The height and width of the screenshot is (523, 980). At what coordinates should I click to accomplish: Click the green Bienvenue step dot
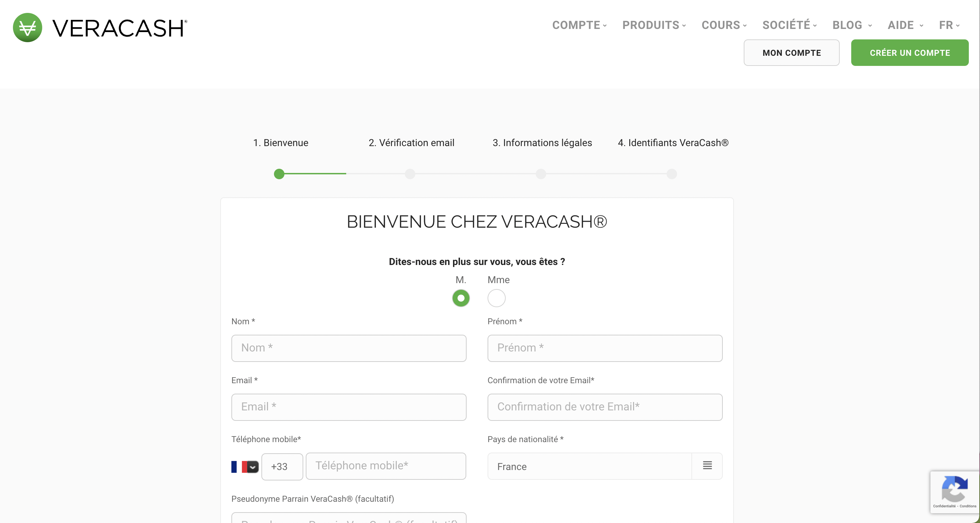pos(279,174)
